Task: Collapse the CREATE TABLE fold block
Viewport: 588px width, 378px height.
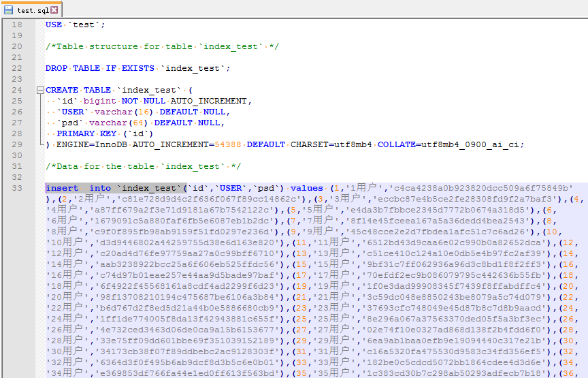Action: pos(41,90)
